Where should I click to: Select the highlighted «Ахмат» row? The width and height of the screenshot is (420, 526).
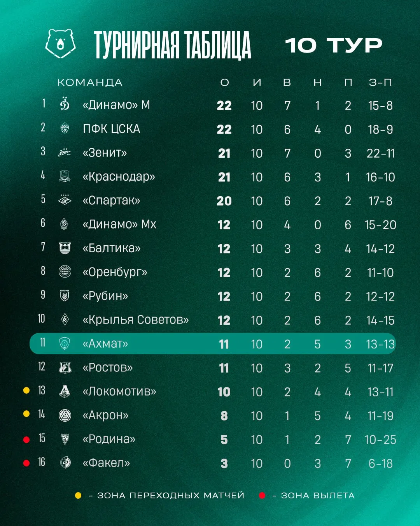pyautogui.click(x=213, y=343)
